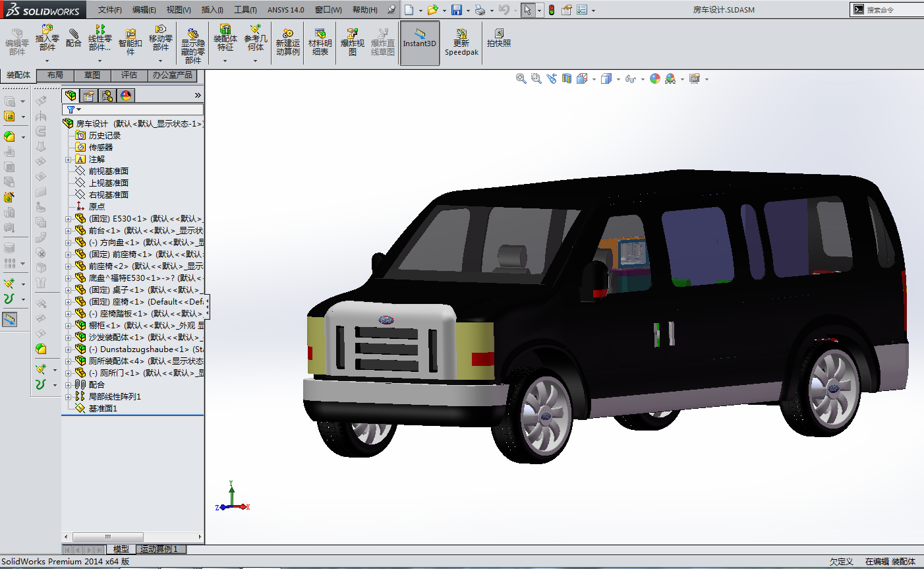
Task: Click the Print icon
Action: tap(480, 10)
